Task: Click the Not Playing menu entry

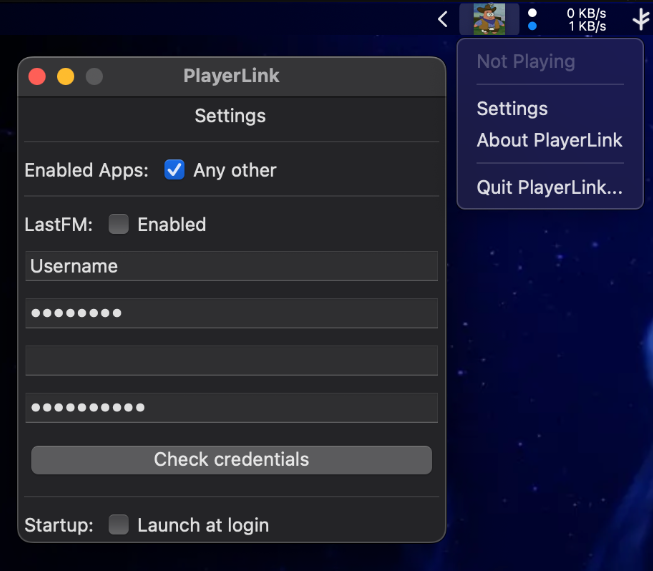Action: (526, 62)
